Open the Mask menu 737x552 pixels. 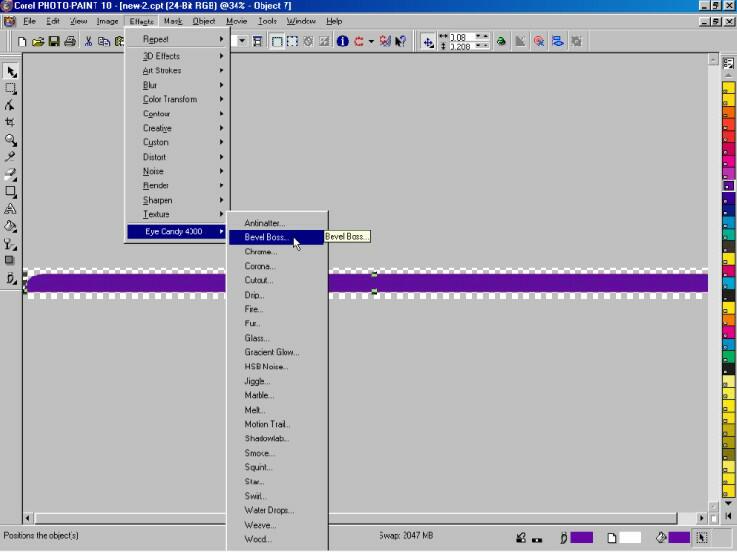coord(173,21)
